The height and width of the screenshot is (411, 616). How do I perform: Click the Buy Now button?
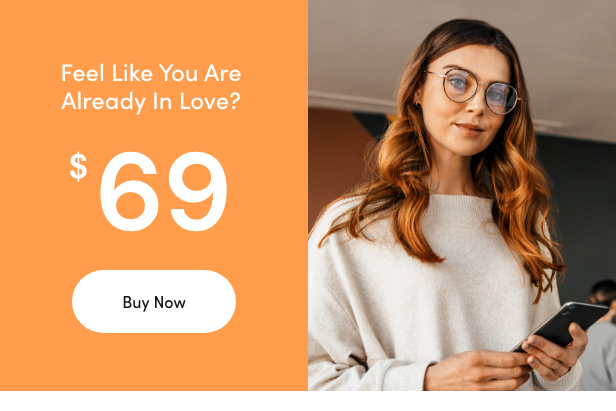click(x=154, y=301)
